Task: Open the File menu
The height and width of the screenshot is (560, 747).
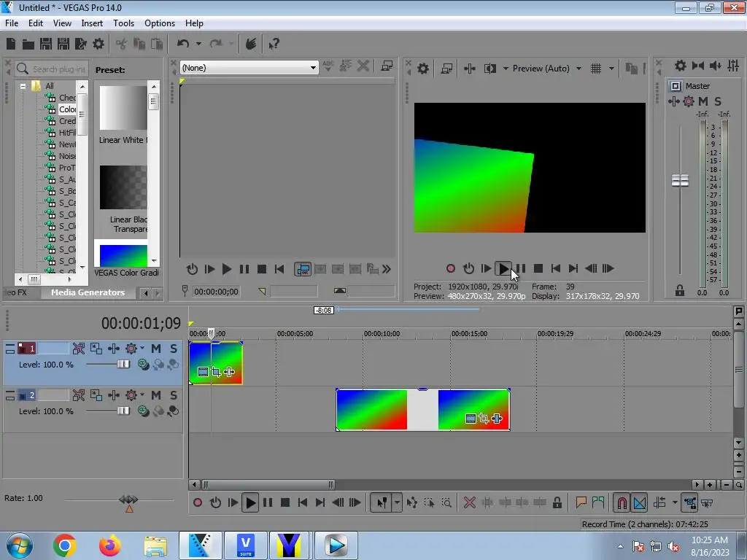Action: [x=12, y=23]
